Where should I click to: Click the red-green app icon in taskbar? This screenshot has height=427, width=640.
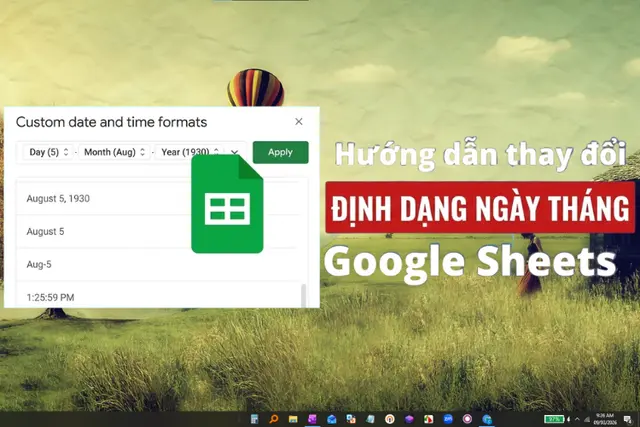(x=429, y=419)
